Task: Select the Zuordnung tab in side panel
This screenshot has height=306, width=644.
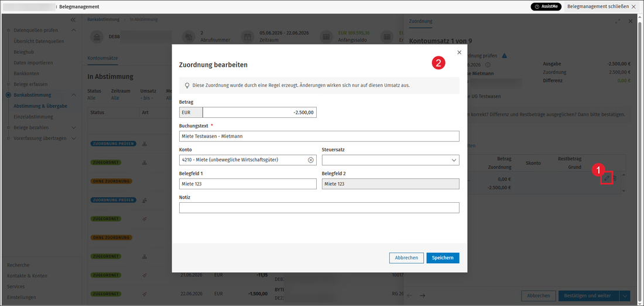Action: point(420,21)
